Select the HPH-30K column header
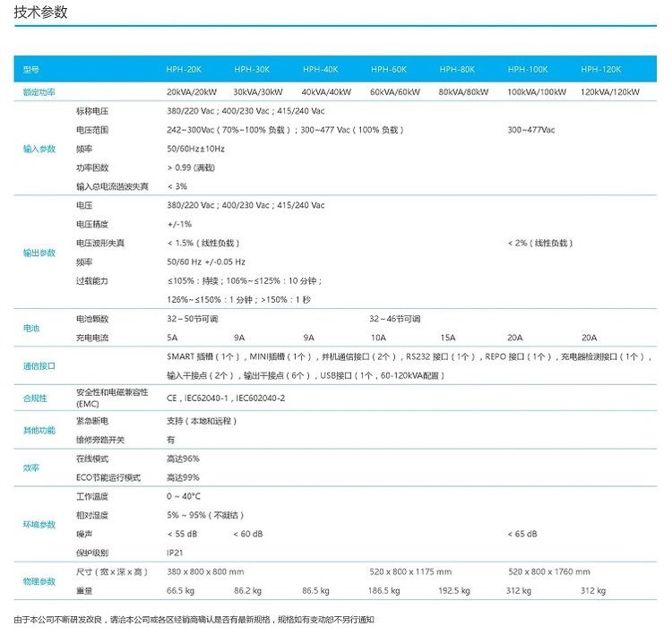This screenshot has width=672, height=643. pyautogui.click(x=252, y=69)
